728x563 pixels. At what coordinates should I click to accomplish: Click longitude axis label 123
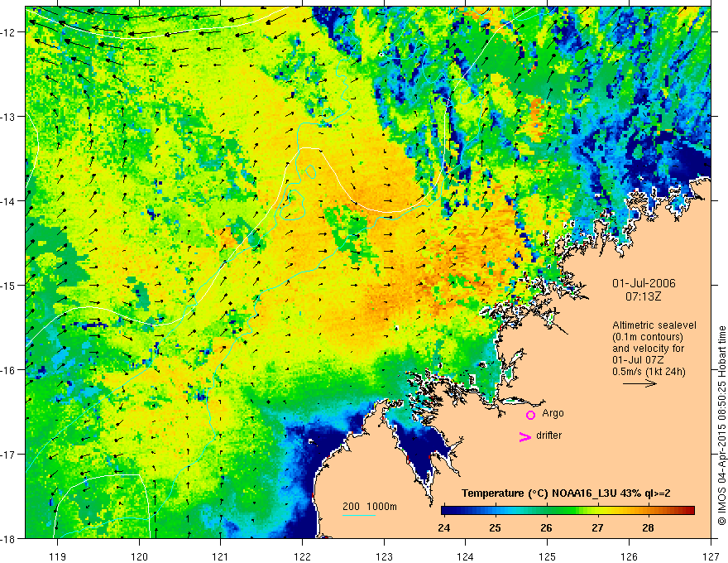[384, 556]
